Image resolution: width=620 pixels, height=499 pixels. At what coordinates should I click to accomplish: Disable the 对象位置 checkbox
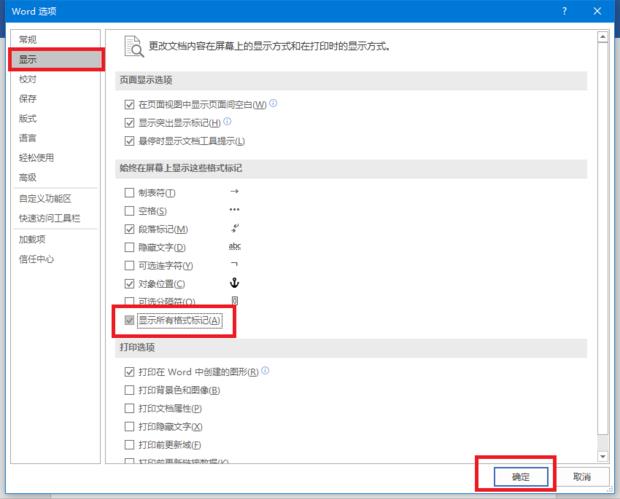coord(128,284)
